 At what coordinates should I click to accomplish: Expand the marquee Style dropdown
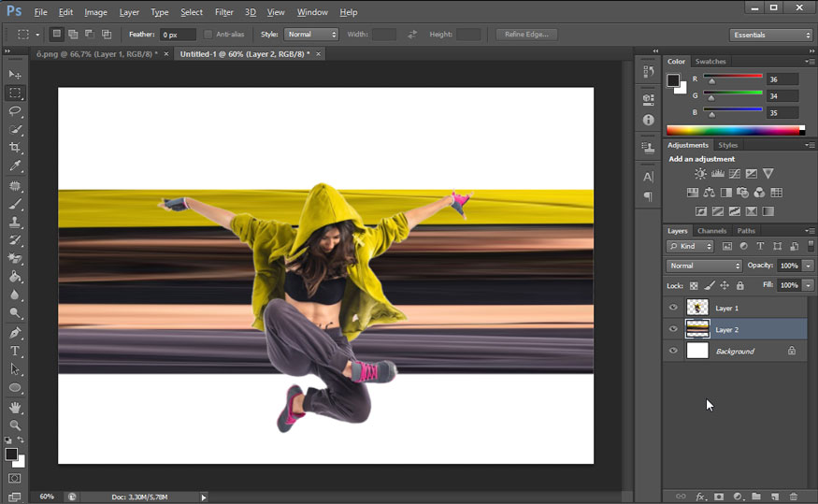[311, 35]
